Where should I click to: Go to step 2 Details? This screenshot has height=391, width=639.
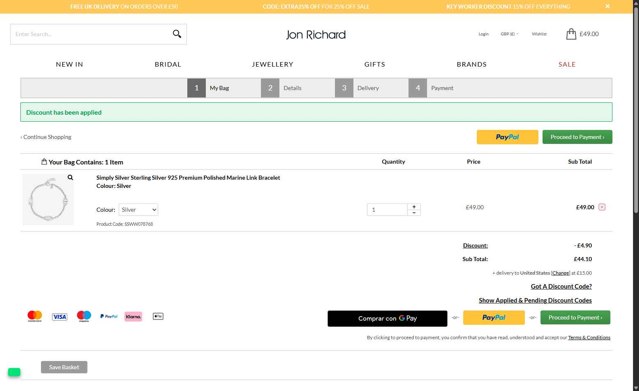[x=282, y=88]
